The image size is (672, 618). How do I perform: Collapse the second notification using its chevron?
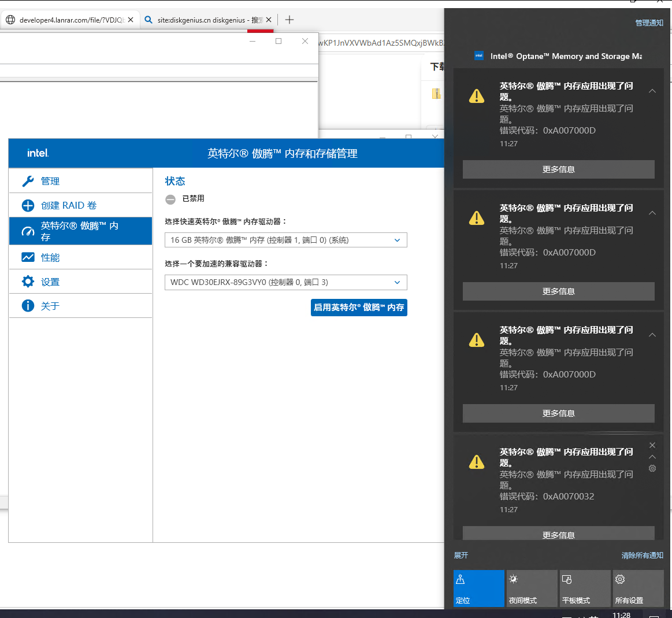coord(652,213)
